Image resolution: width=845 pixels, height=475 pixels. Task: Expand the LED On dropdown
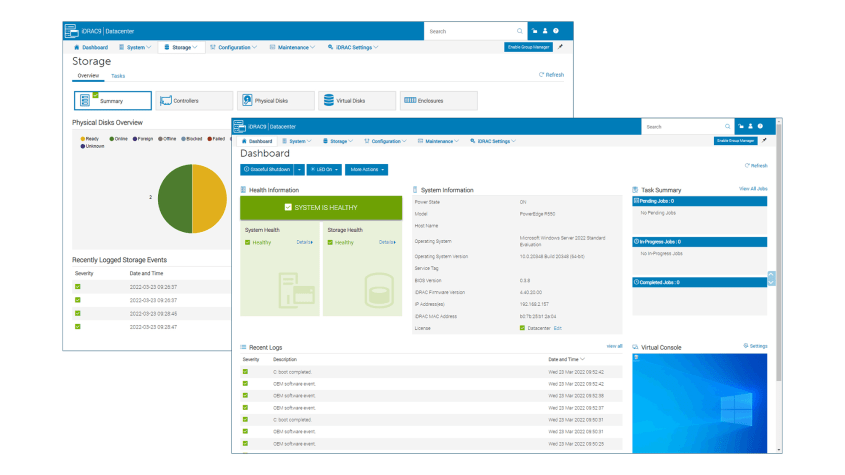325,170
